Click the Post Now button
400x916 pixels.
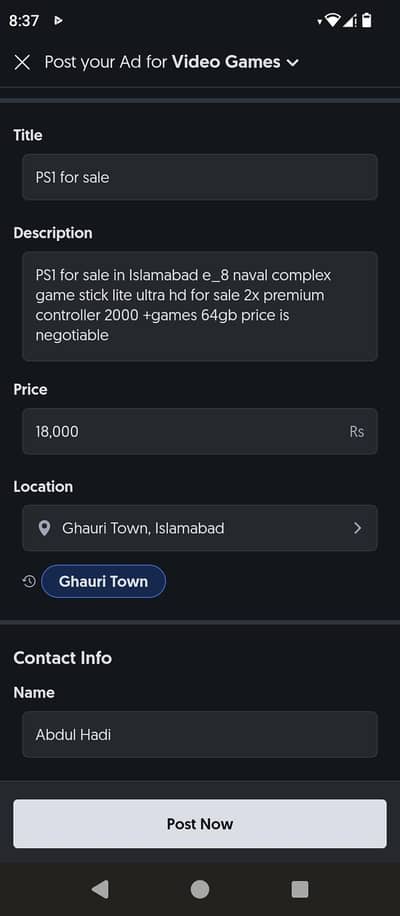click(200, 824)
